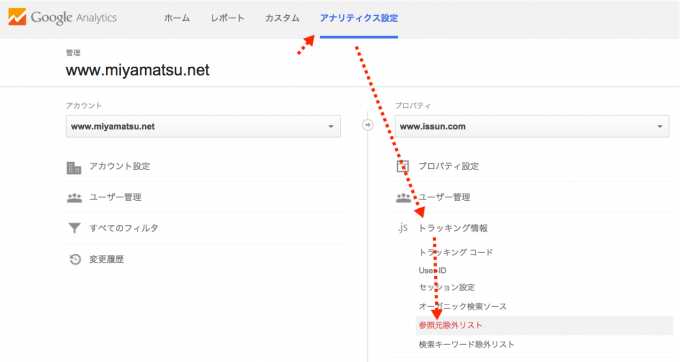Open セッション設定
Viewport: 680px width, 362px height.
point(447,287)
